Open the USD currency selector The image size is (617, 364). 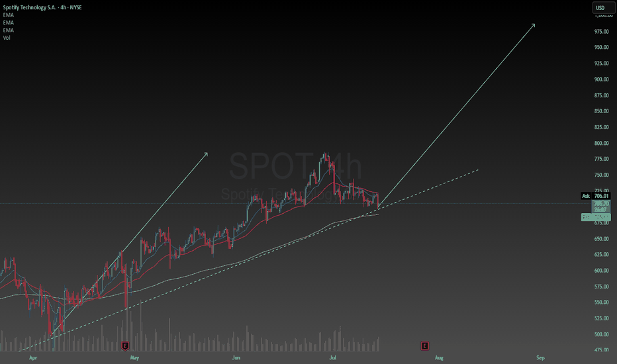[x=603, y=8]
